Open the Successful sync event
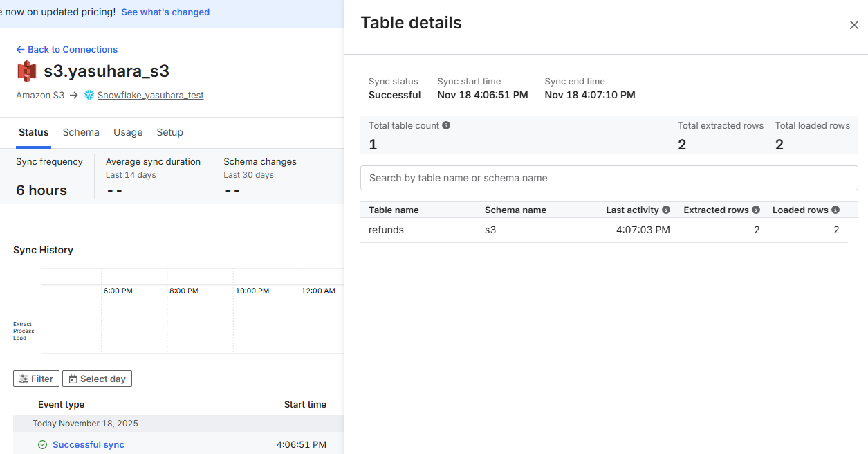 pos(89,445)
